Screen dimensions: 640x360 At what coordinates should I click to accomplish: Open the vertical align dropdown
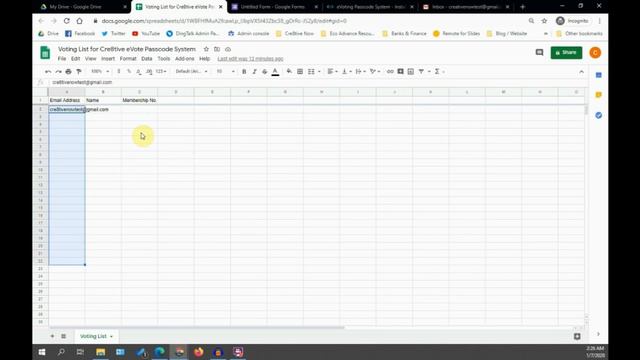click(x=347, y=71)
